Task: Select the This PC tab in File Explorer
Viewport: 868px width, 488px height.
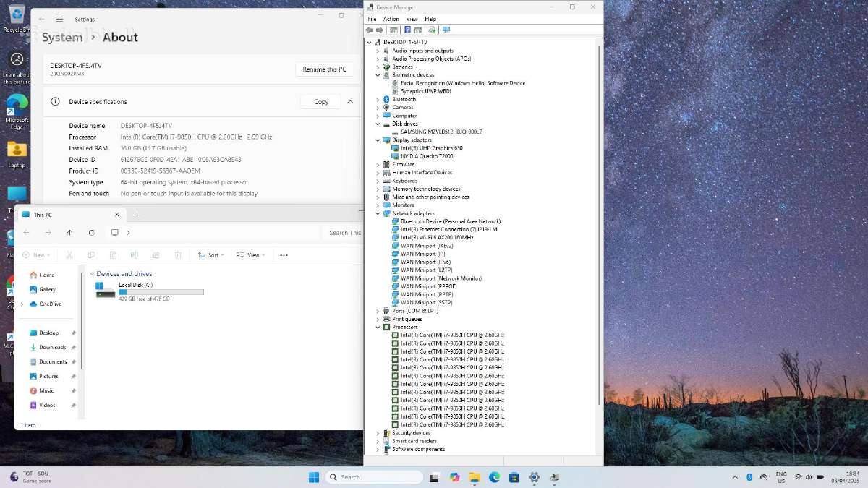Action: coord(70,215)
